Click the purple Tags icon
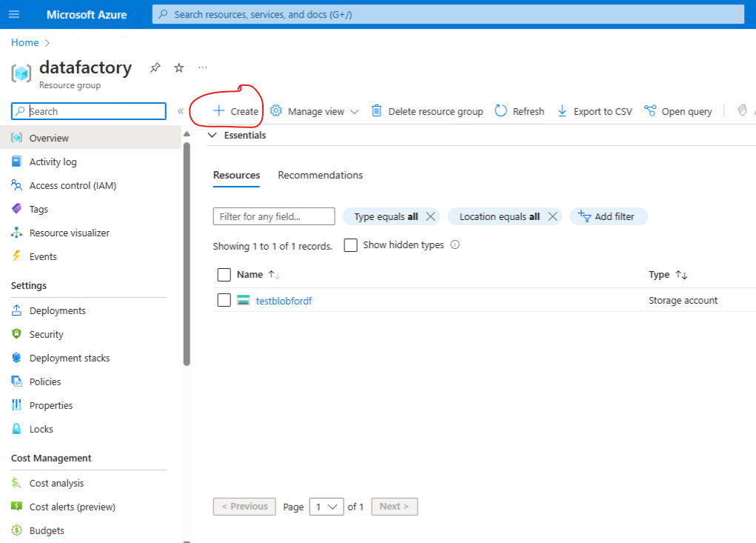 click(16, 209)
